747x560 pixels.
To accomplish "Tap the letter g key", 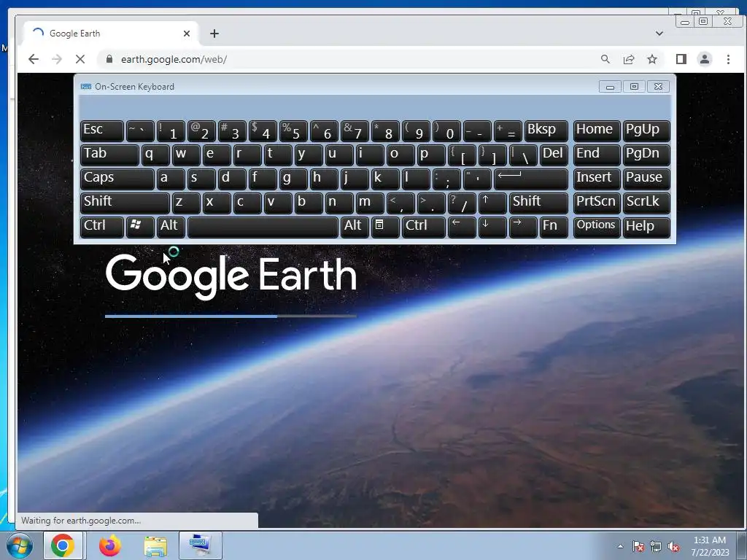I will pyautogui.click(x=293, y=179).
